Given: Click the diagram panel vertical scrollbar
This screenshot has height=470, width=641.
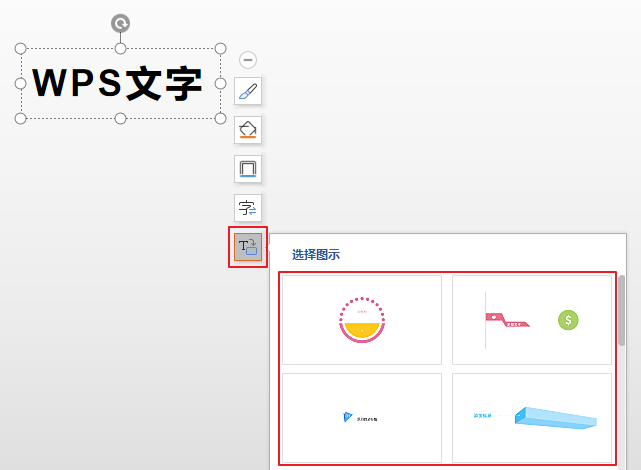Looking at the screenshot, I should [621, 311].
